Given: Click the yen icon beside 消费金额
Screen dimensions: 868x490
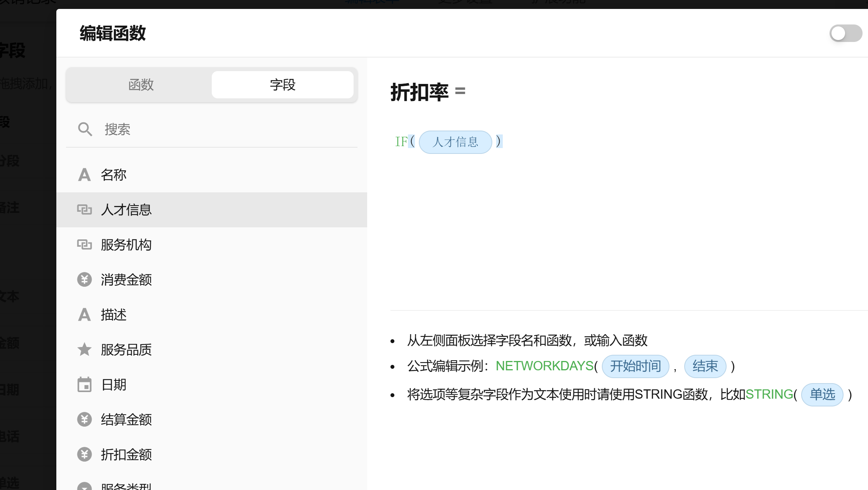Looking at the screenshot, I should [x=84, y=280].
